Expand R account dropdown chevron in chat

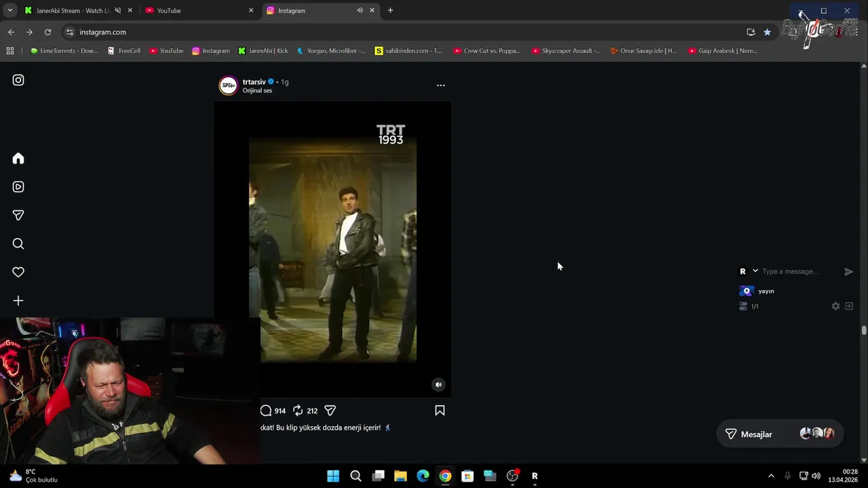click(x=755, y=271)
